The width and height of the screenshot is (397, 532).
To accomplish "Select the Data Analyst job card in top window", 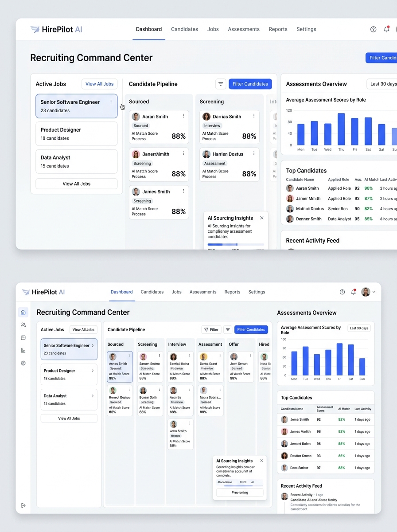I will pyautogui.click(x=77, y=161).
